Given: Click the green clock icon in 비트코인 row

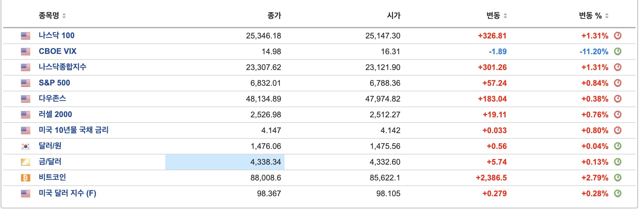Looking at the screenshot, I should [x=618, y=177].
